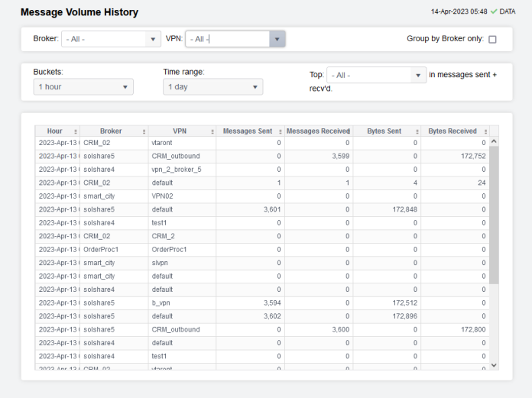Open the Buckets 1 hour dropdown
The width and height of the screenshot is (532, 398).
coord(83,87)
